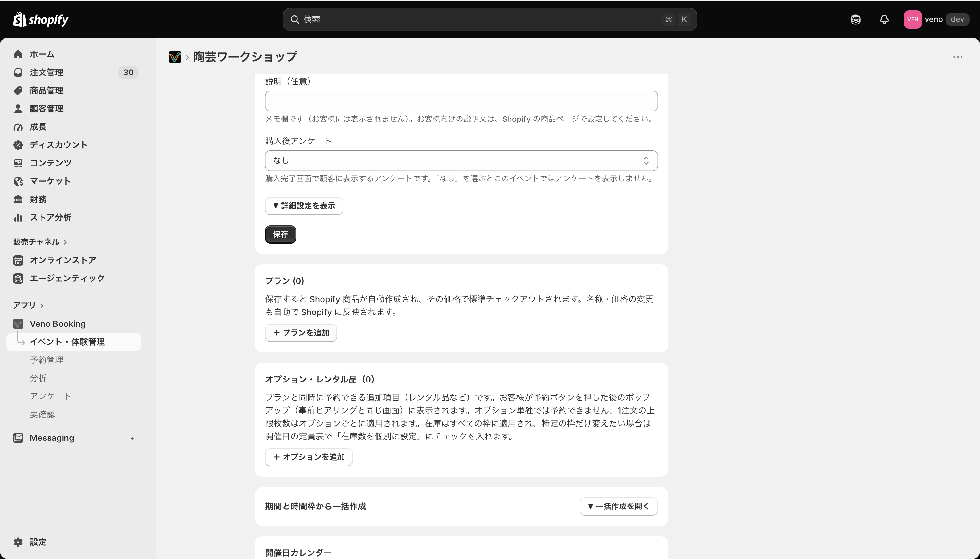This screenshot has width=980, height=559.
Task: Select イベント・体験管理 in the sidebar
Action: [74, 342]
